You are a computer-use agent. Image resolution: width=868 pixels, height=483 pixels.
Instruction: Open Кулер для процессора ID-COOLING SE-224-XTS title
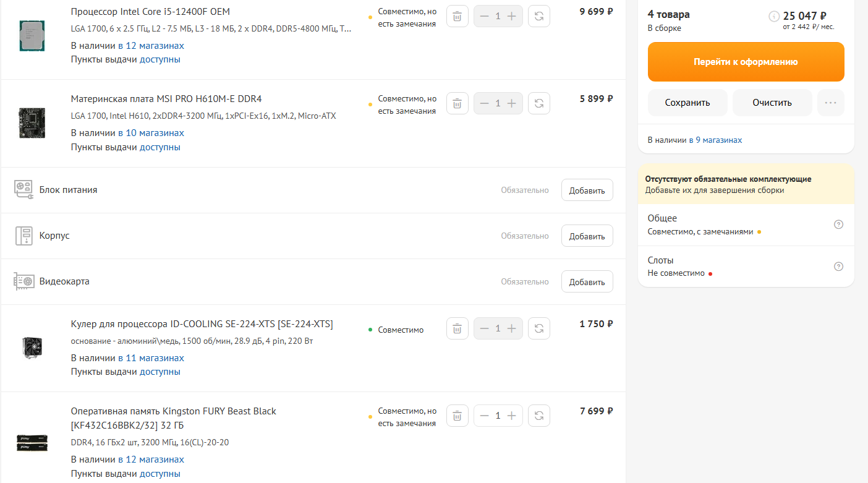[x=202, y=324]
